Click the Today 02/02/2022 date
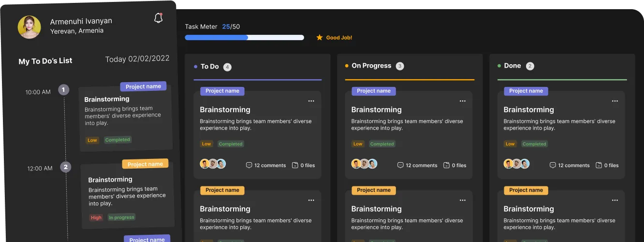Viewport: 644px width, 242px height. [137, 59]
